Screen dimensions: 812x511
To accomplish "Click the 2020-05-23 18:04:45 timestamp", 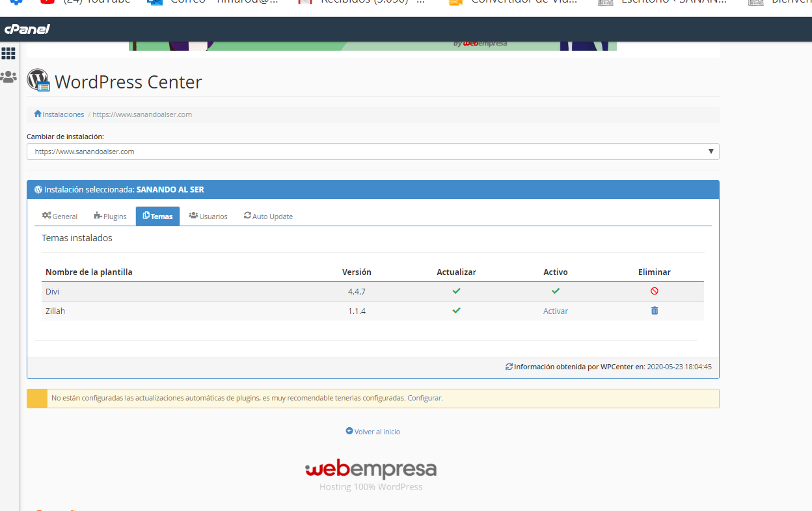I will [679, 367].
